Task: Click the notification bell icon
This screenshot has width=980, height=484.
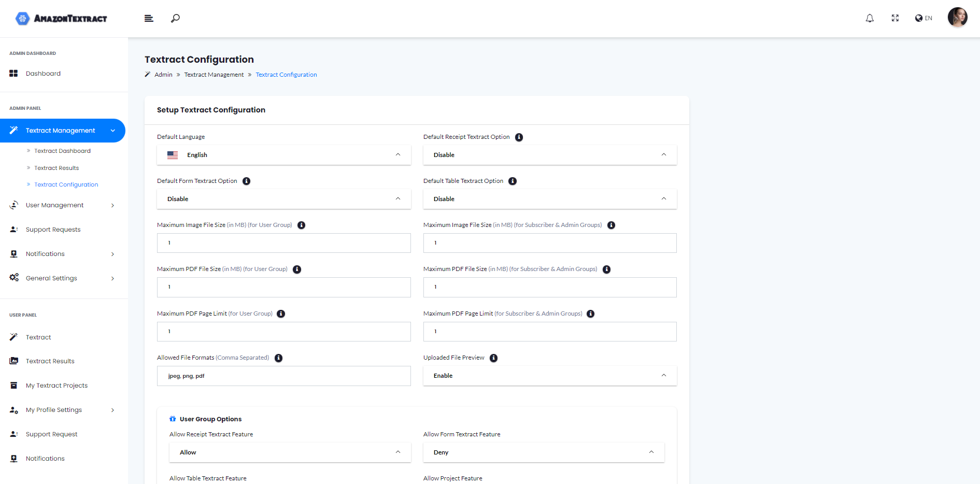Action: pyautogui.click(x=870, y=18)
